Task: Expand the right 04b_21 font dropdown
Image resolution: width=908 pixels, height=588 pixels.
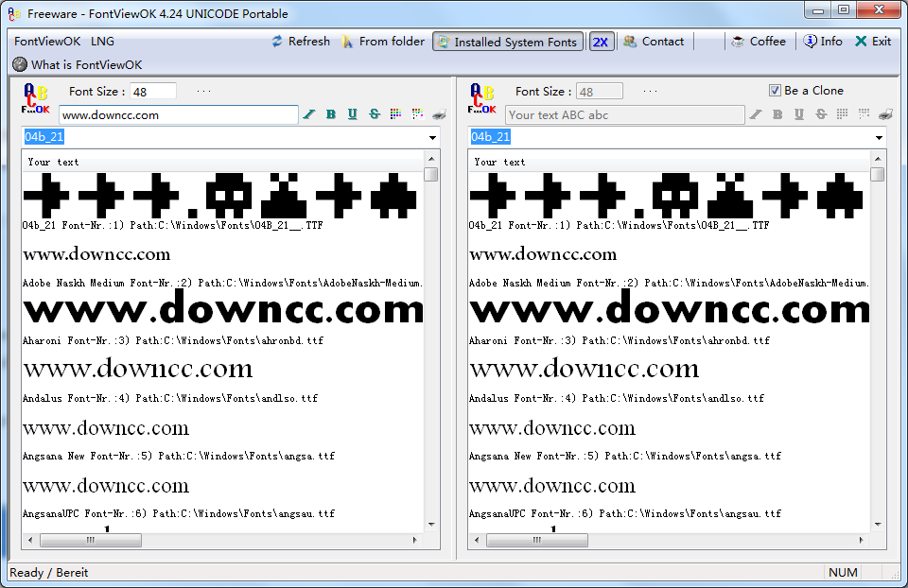Action: (879, 138)
